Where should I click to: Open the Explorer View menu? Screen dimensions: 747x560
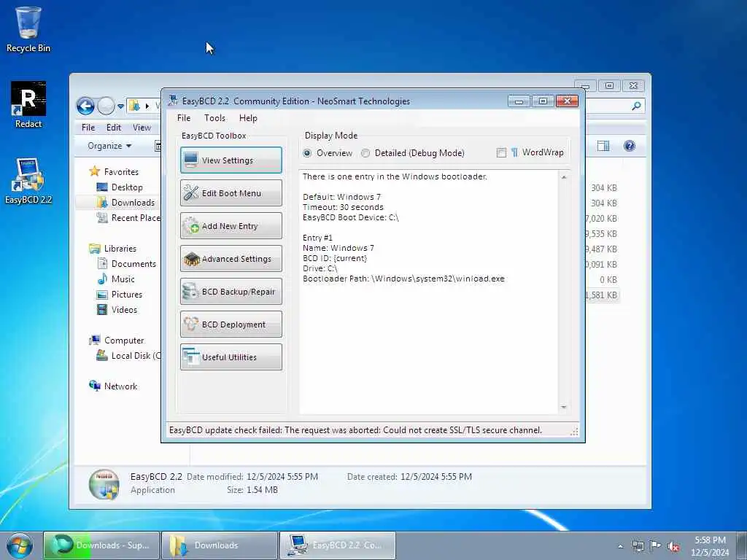(142, 128)
